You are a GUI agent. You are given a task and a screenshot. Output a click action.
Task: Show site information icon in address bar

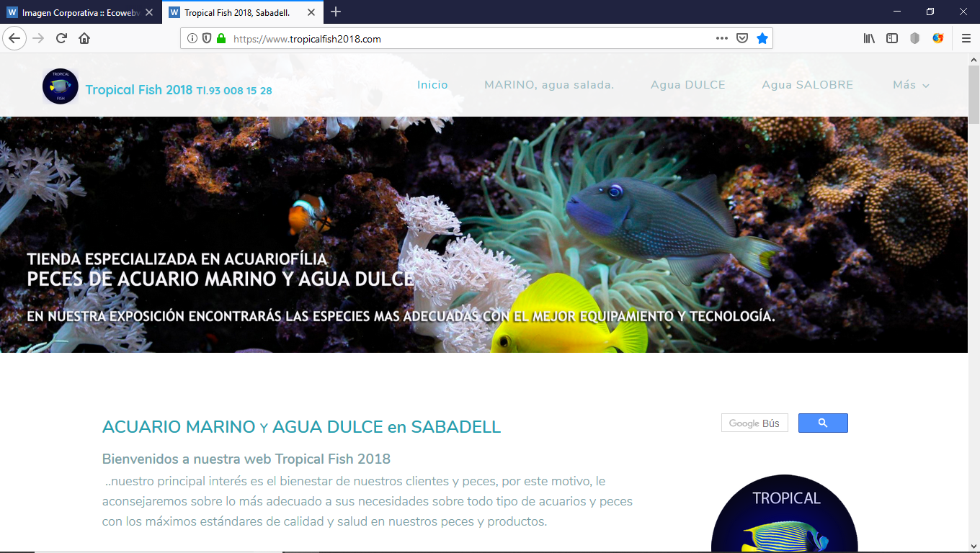point(192,39)
